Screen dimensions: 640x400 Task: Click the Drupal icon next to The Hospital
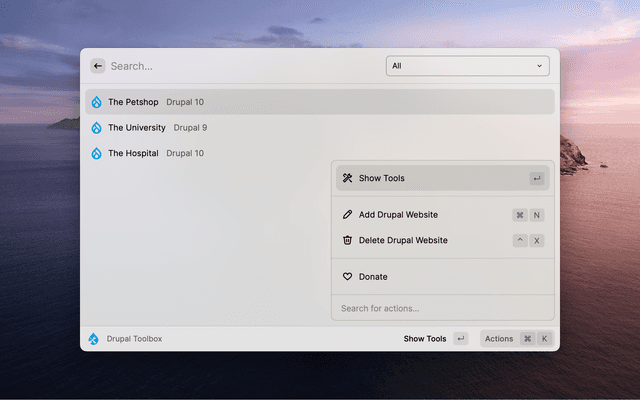[97, 153]
